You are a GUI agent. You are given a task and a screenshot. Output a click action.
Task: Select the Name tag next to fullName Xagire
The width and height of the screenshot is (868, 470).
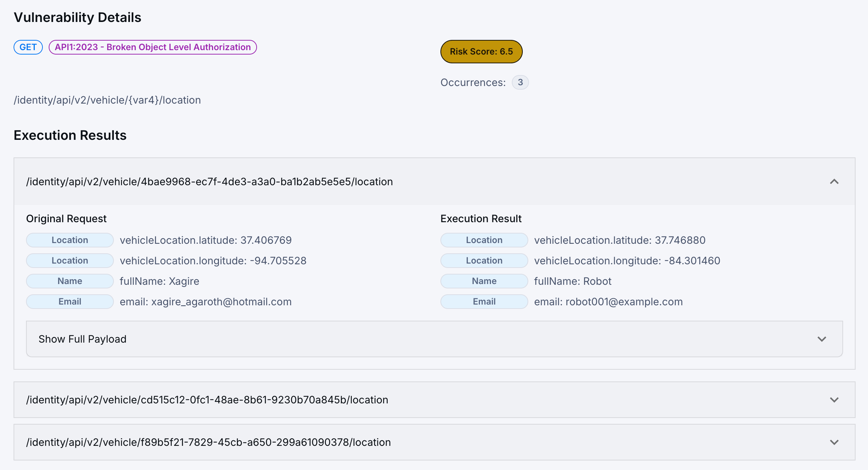70,281
